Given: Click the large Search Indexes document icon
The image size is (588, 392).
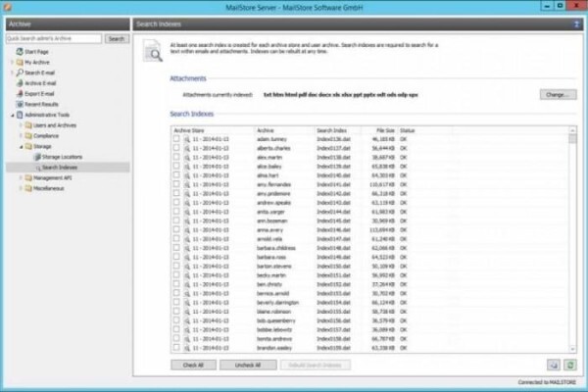Looking at the screenshot, I should 153,51.
